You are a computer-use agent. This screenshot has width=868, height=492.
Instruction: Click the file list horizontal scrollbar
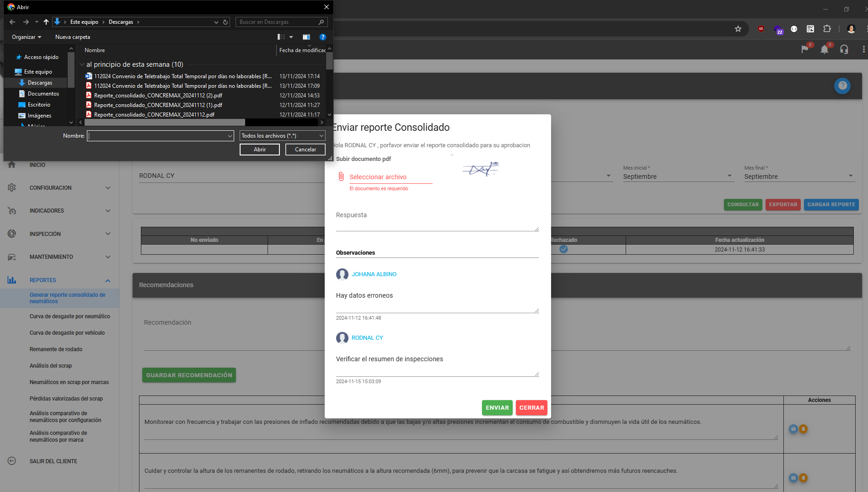tap(165, 123)
